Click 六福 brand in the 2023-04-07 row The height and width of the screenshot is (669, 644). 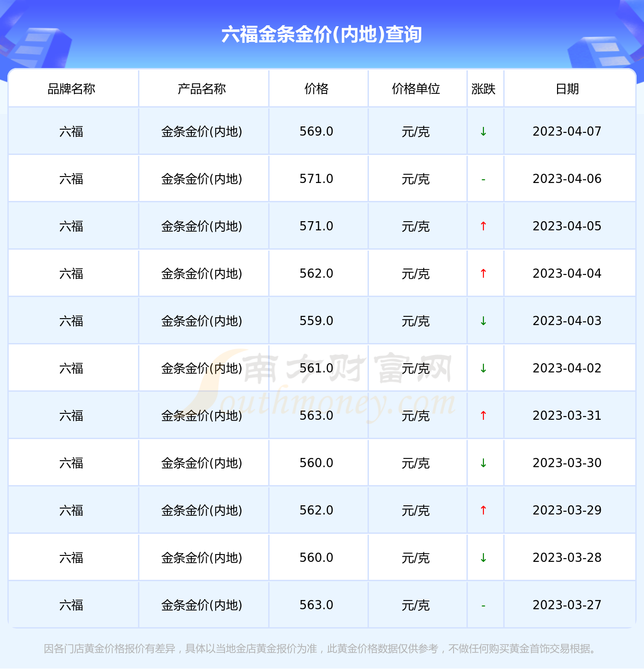[71, 132]
